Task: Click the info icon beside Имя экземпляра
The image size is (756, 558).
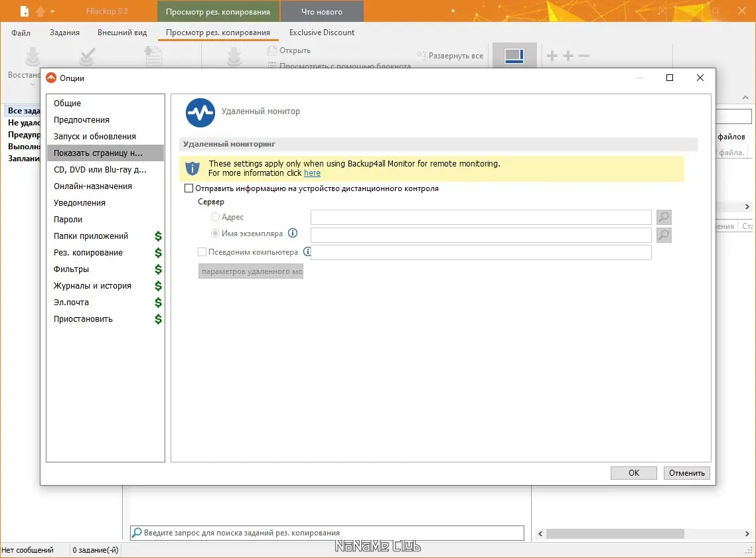Action: (293, 234)
